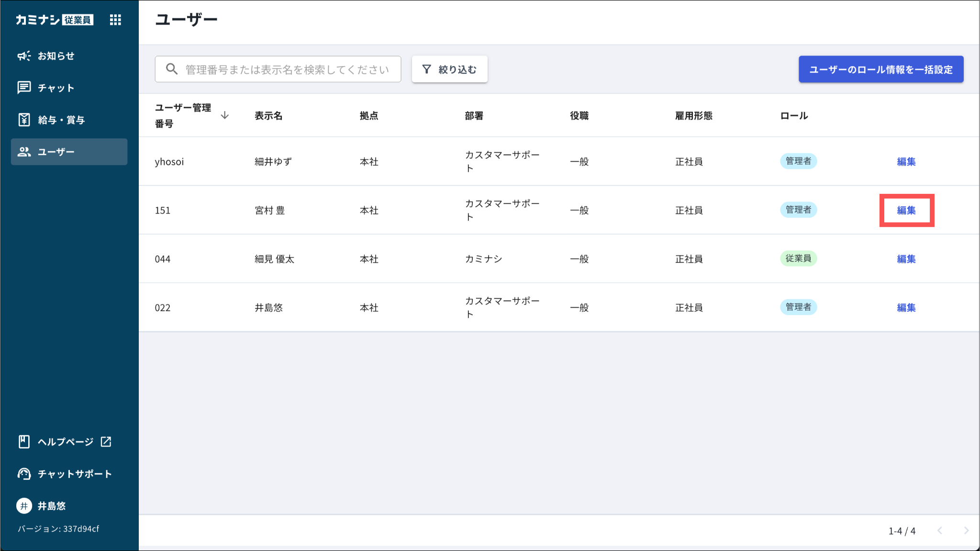Click the チャットサポート headset icon

(24, 474)
